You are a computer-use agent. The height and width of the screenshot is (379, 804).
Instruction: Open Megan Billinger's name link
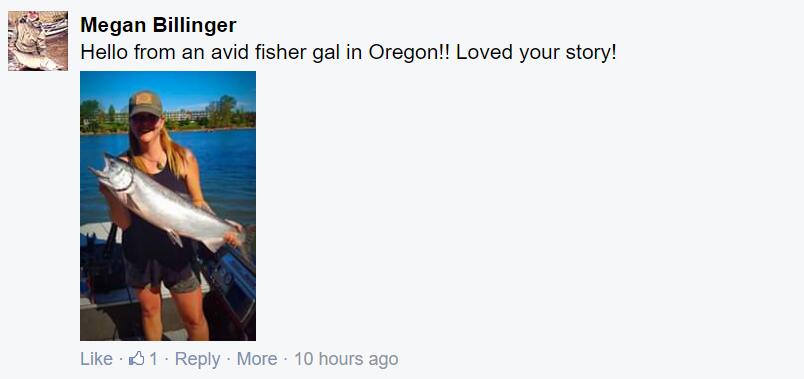158,25
